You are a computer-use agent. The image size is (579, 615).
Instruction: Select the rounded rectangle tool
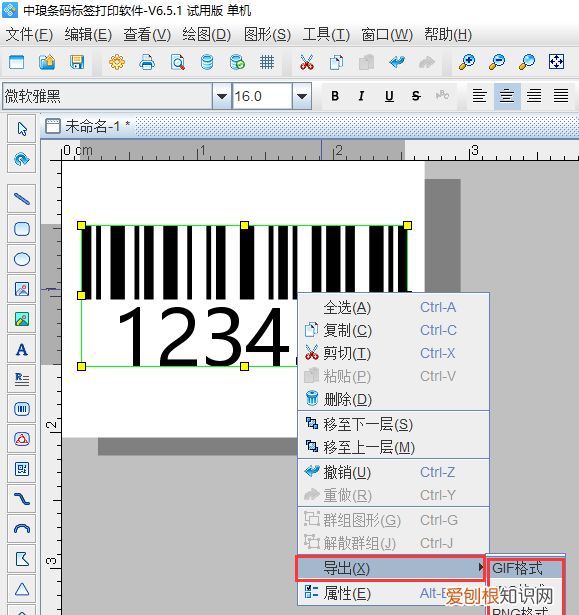22,229
